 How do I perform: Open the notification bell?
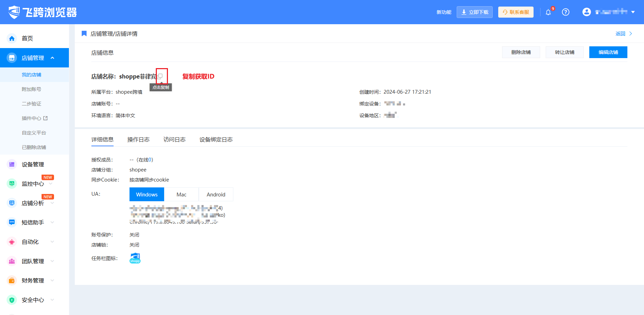(x=548, y=12)
